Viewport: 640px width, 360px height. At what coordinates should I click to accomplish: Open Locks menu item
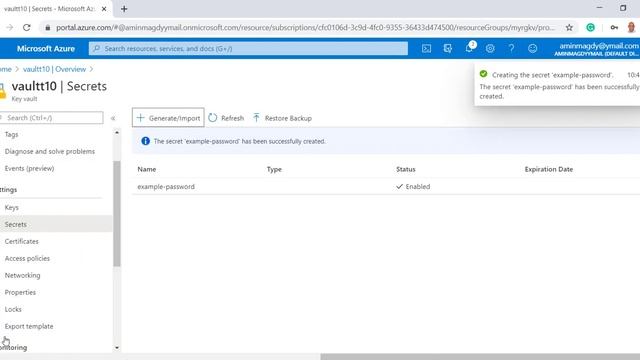(13, 309)
